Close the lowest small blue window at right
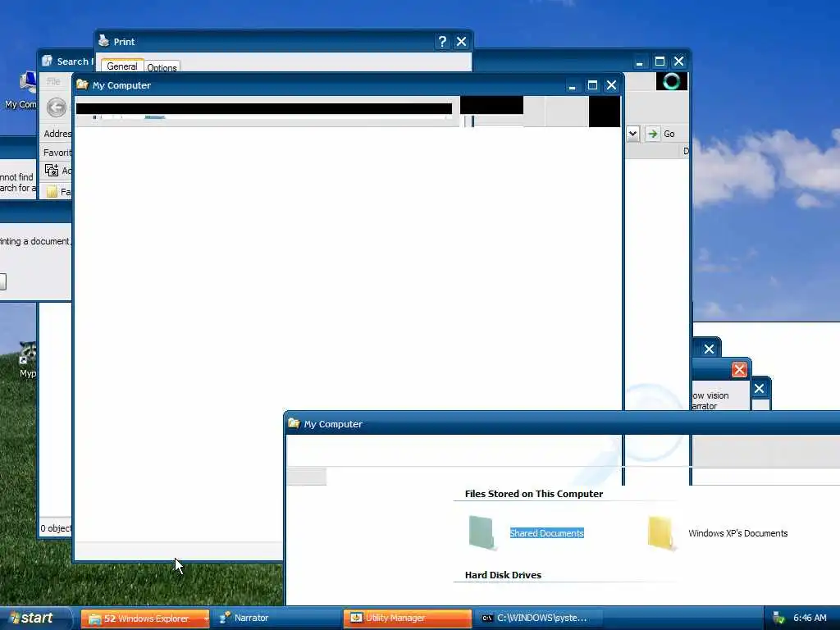The width and height of the screenshot is (840, 630). pyautogui.click(x=759, y=388)
